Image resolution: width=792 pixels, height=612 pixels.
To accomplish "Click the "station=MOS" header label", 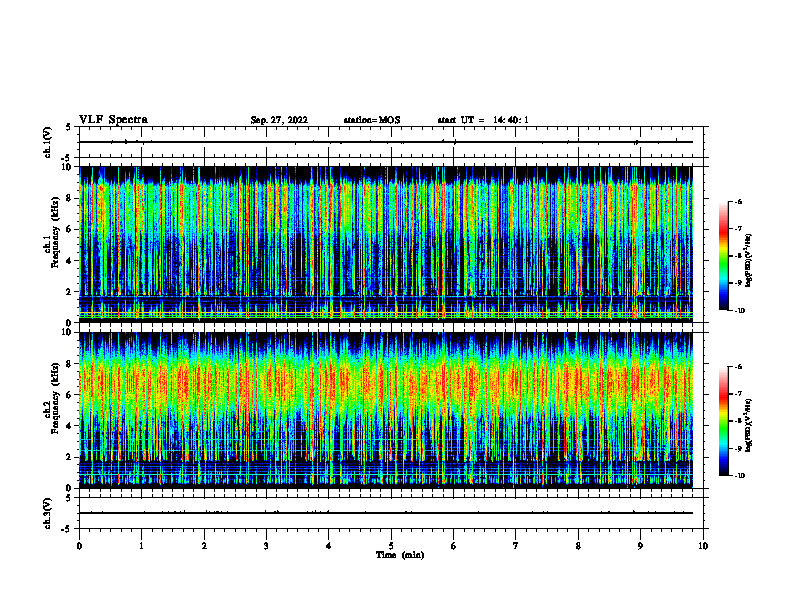I will (x=372, y=120).
